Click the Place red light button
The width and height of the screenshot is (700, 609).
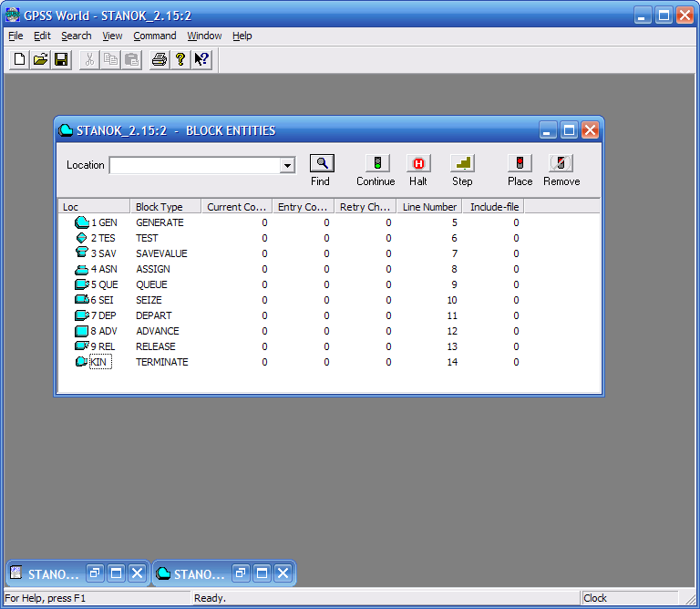pos(520,163)
